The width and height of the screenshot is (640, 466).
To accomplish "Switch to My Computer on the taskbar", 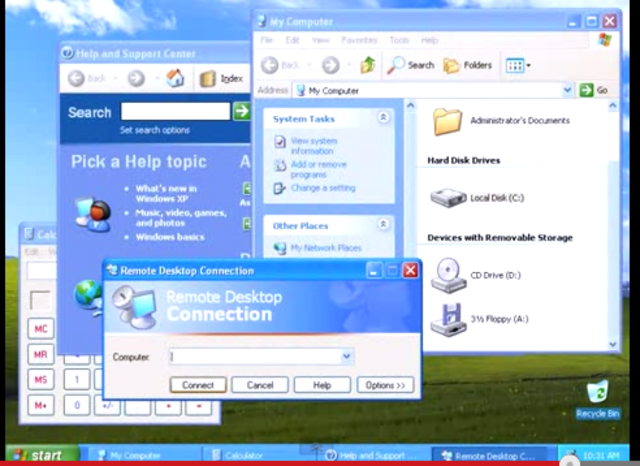I will (x=141, y=455).
